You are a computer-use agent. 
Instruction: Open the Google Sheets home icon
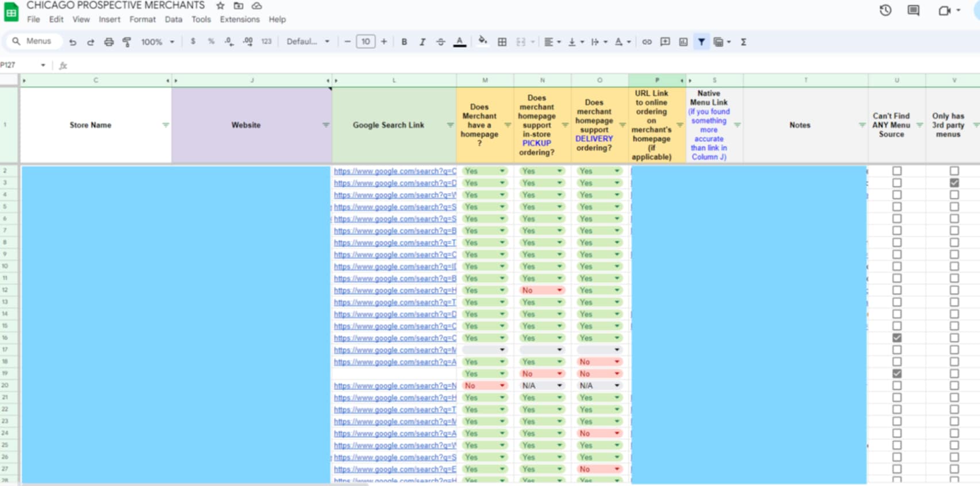[x=11, y=12]
